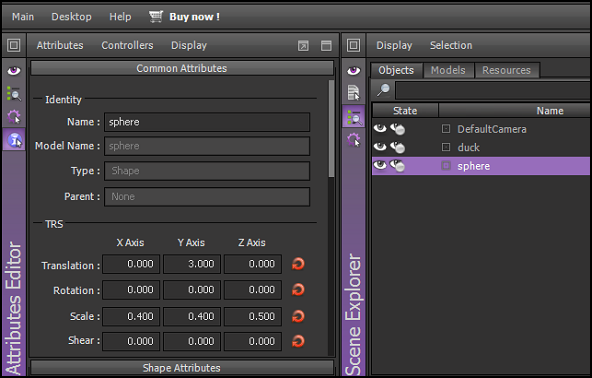Select the info attributes icon in left sidebar
The width and height of the screenshot is (592, 378).
click(14, 140)
